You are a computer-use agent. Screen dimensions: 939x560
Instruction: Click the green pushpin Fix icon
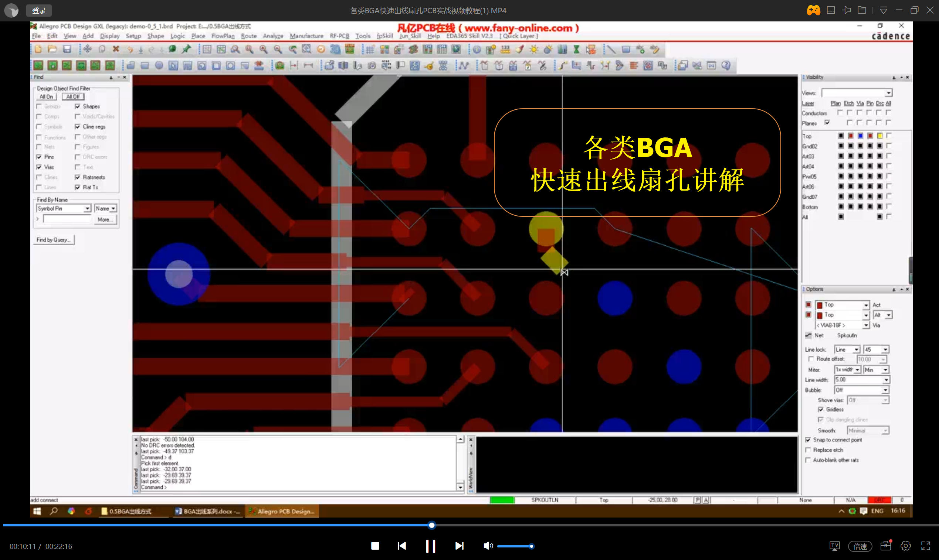[187, 49]
